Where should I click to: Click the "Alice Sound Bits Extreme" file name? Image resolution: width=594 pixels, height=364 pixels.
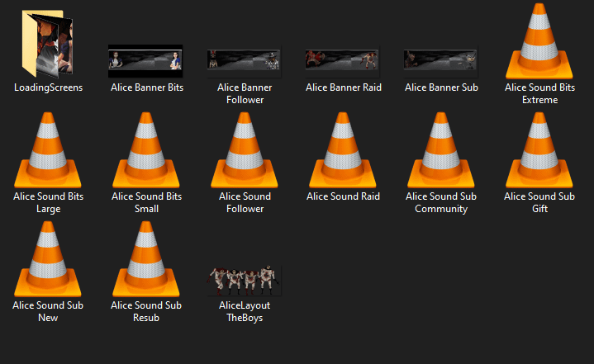point(539,93)
